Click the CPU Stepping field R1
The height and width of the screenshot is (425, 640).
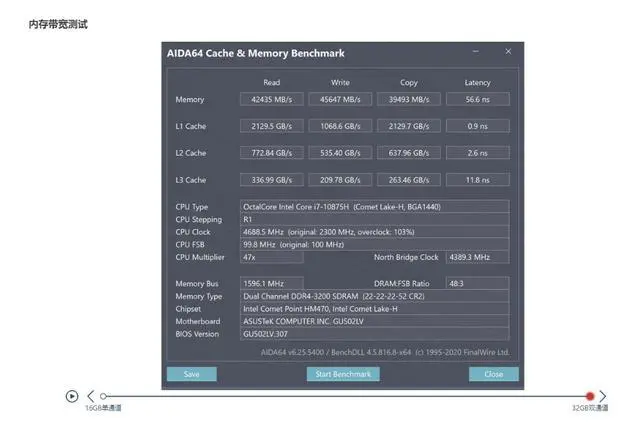(375, 220)
